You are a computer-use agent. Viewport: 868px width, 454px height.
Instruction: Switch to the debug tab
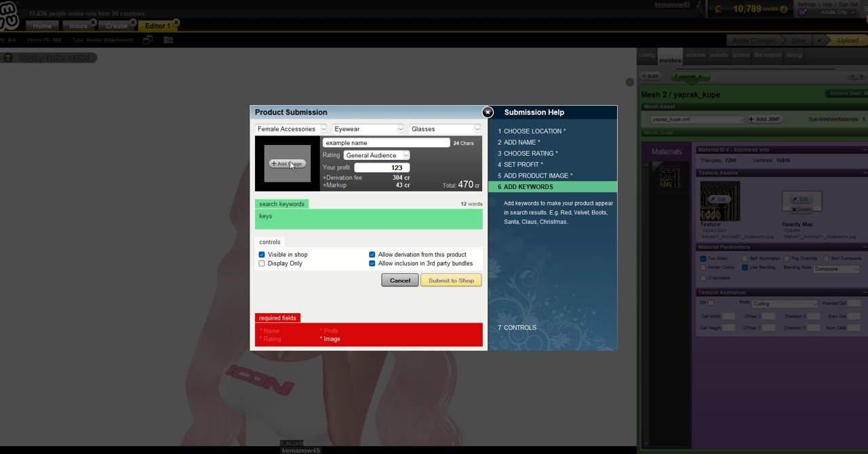coord(793,56)
